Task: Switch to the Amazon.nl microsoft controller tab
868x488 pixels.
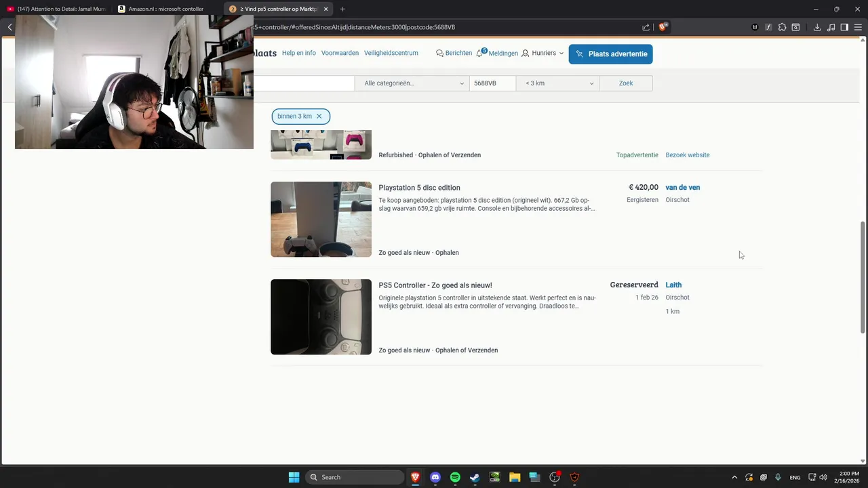Action: pos(166,9)
